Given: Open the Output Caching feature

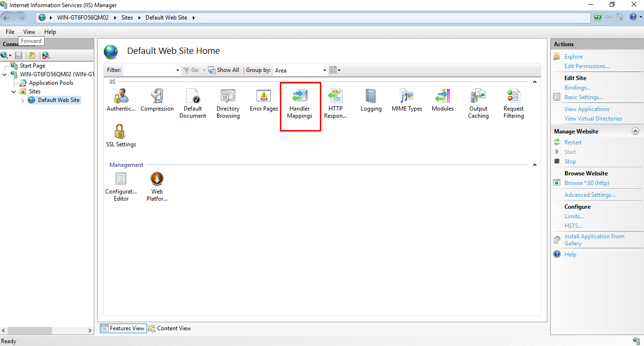Looking at the screenshot, I should (478, 103).
